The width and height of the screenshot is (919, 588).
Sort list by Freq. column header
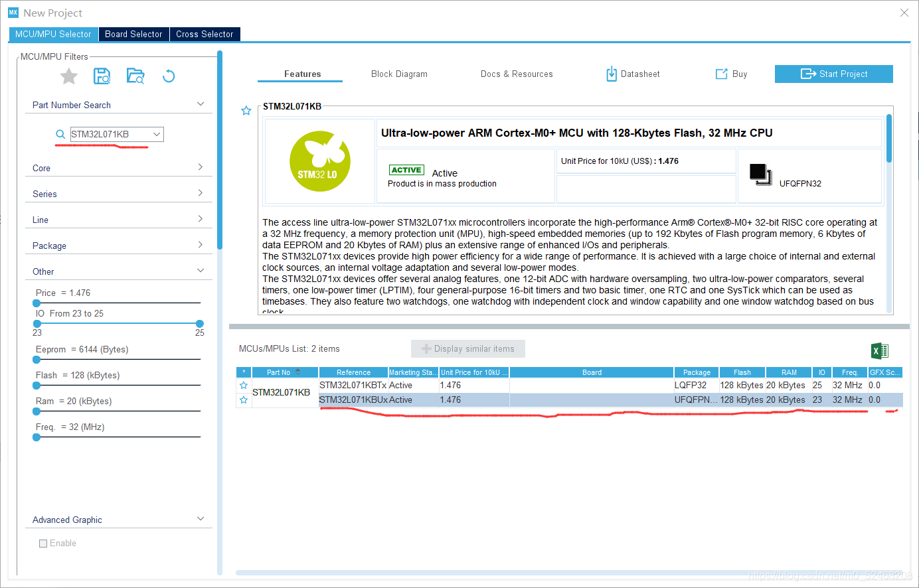point(850,372)
